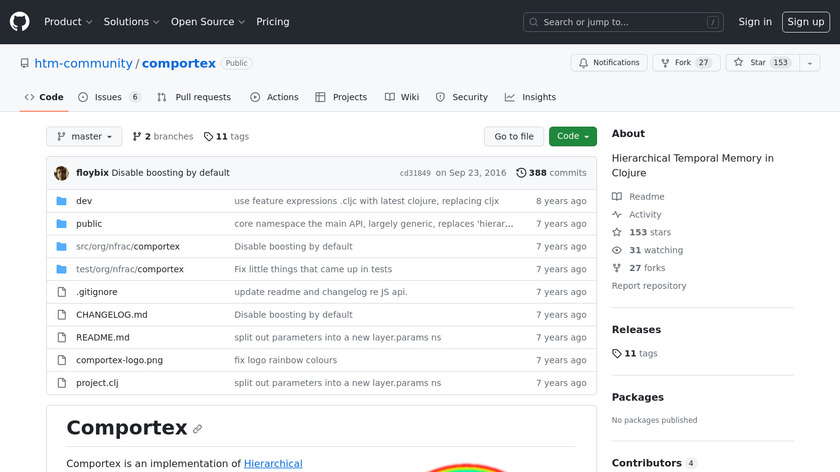Click floybix user avatar
This screenshot has height=472, width=840.
[x=61, y=173]
